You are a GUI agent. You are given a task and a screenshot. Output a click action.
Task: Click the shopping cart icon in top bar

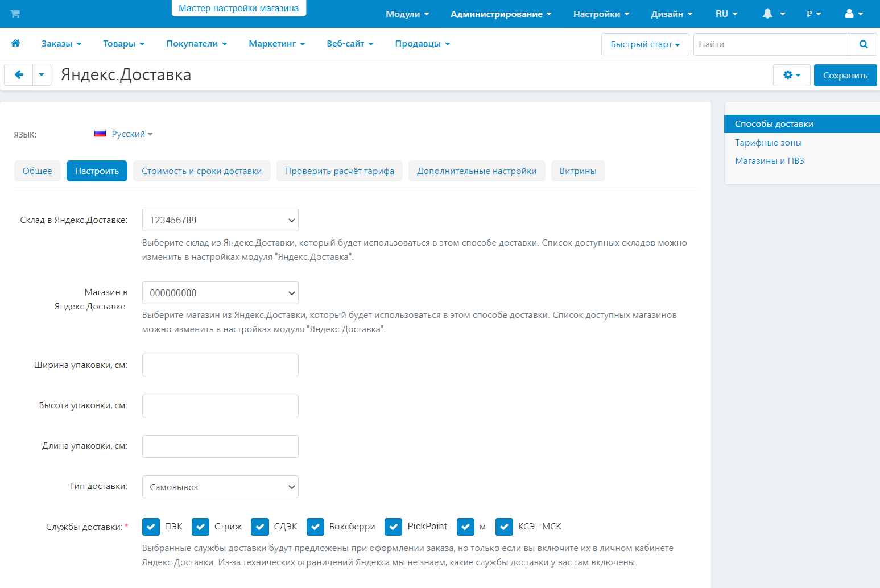tap(15, 14)
